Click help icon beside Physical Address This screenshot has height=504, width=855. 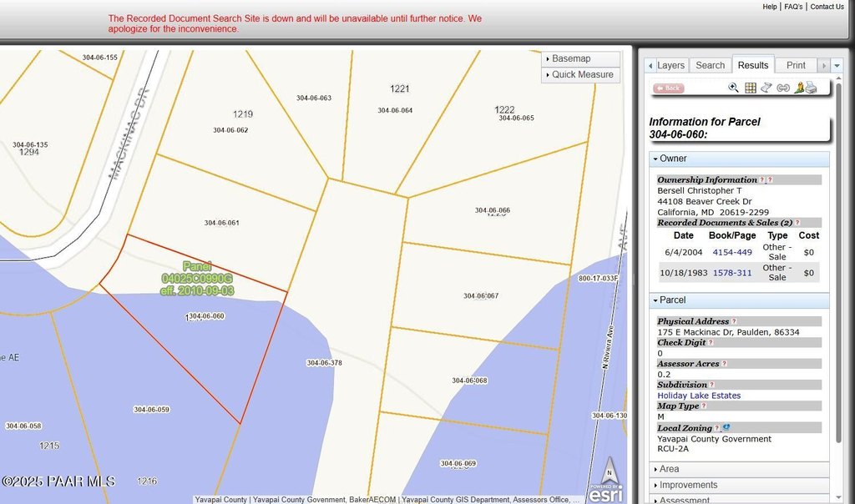tap(734, 321)
